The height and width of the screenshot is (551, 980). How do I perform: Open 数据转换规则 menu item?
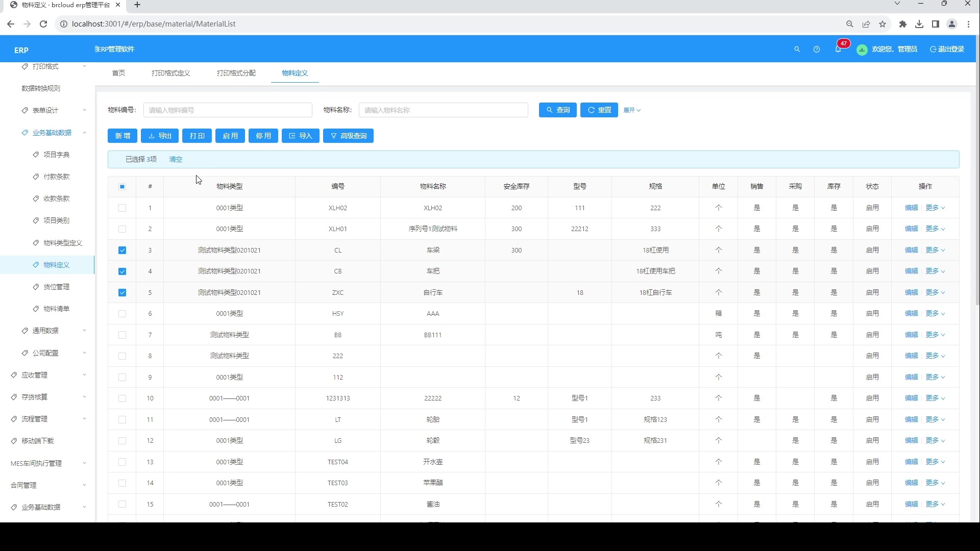coord(41,88)
